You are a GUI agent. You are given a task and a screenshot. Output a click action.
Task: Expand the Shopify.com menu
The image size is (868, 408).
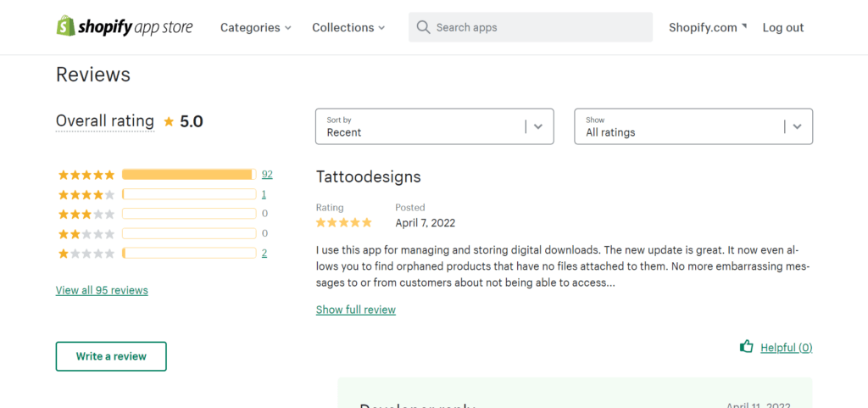tap(707, 27)
